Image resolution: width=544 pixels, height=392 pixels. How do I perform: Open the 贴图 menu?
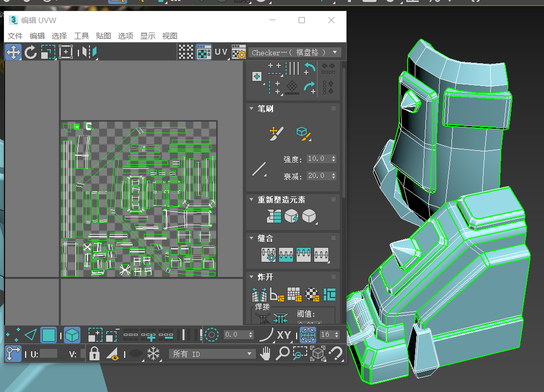(103, 36)
